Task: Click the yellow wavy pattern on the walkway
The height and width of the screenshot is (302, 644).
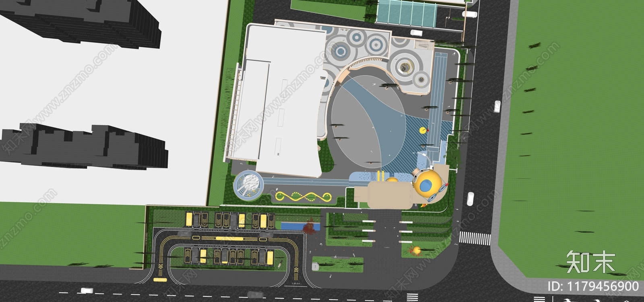Action: (x=303, y=197)
